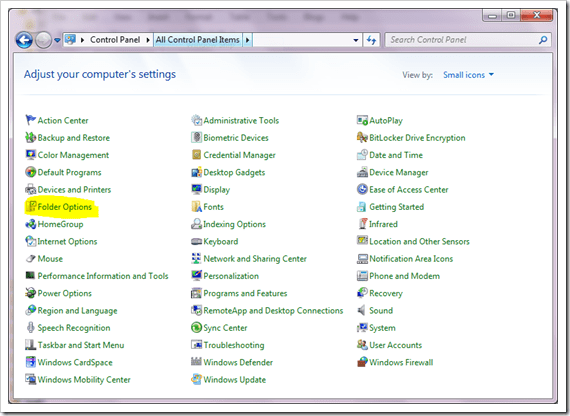Open Performance Information and Tools link
This screenshot has width=570, height=416.
pyautogui.click(x=103, y=276)
